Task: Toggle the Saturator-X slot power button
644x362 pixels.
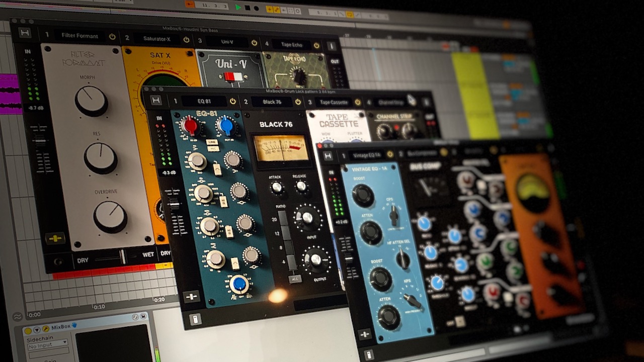Action: 186,40
